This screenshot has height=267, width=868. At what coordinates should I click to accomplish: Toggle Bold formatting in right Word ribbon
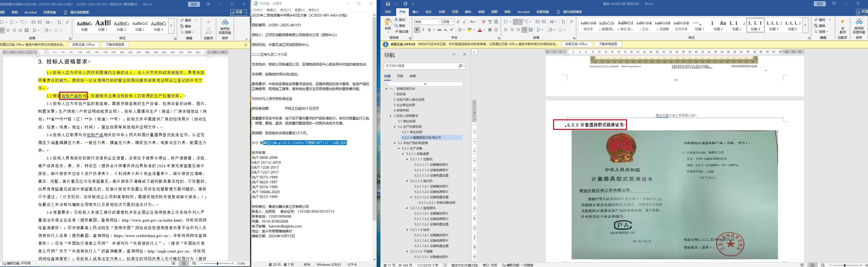(417, 30)
